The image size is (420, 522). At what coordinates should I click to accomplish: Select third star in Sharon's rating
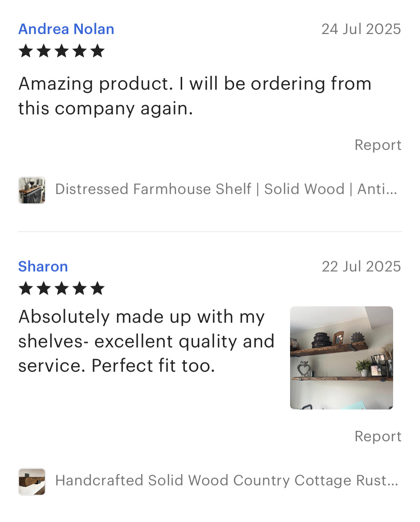(62, 288)
